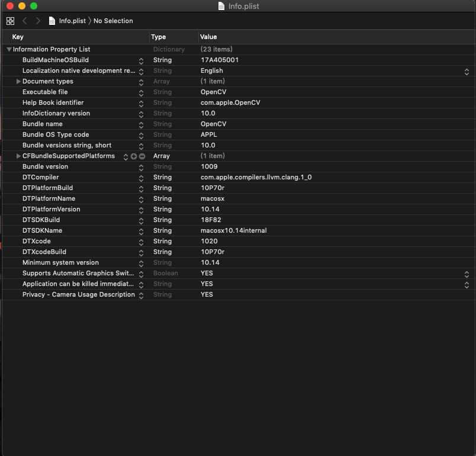Click the Info.plist breadcrumb in the jump bar
Screen dimensions: 476x456
click(x=72, y=21)
